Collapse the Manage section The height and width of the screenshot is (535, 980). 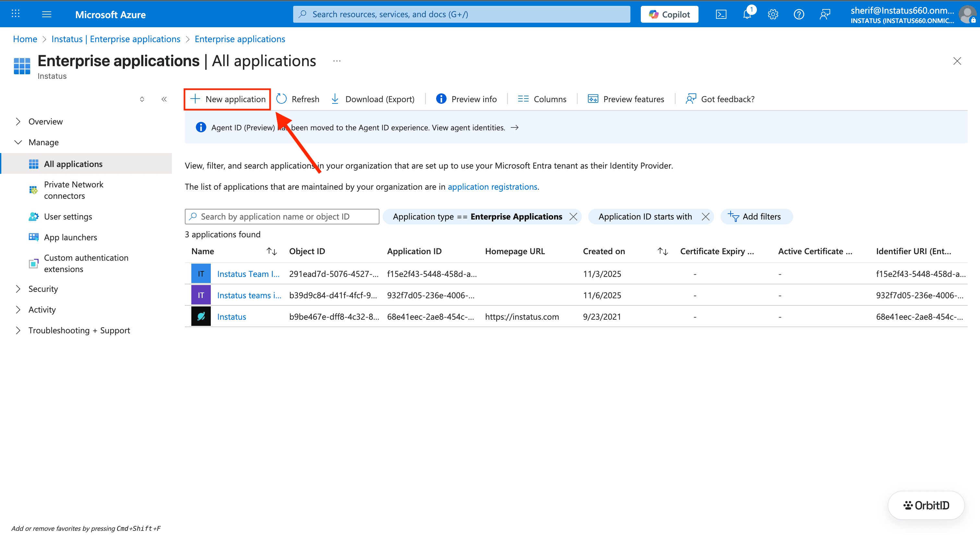(x=18, y=142)
